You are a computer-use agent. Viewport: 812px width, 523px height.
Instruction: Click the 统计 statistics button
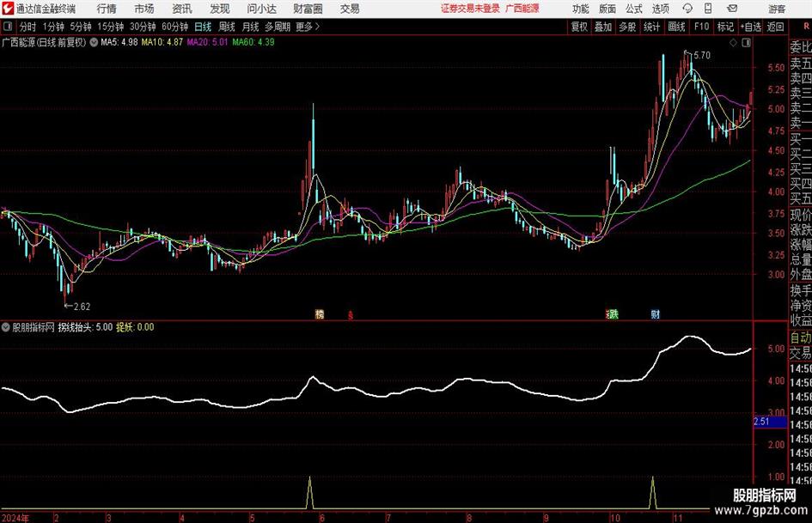(652, 27)
